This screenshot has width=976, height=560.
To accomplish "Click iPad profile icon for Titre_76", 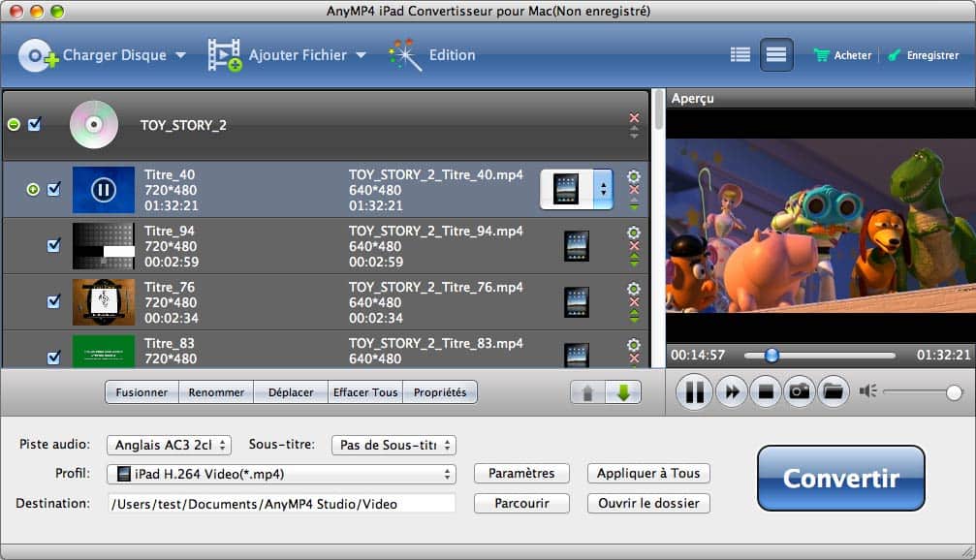I will point(577,301).
